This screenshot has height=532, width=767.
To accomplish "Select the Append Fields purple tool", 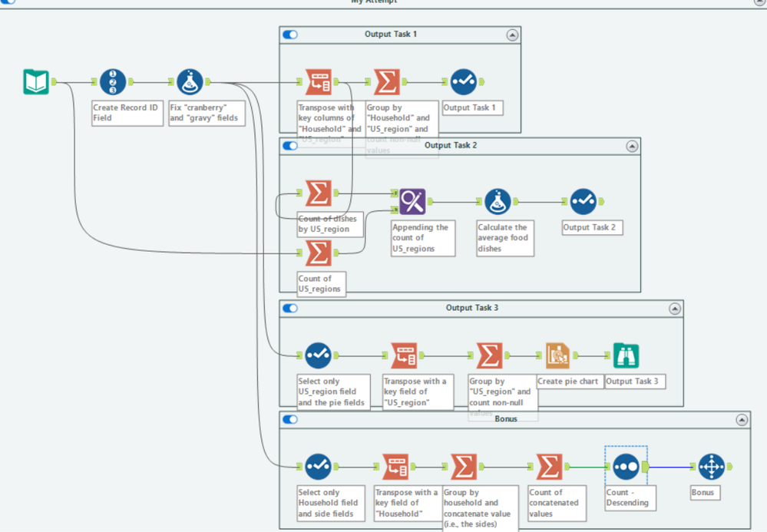I will click(412, 201).
